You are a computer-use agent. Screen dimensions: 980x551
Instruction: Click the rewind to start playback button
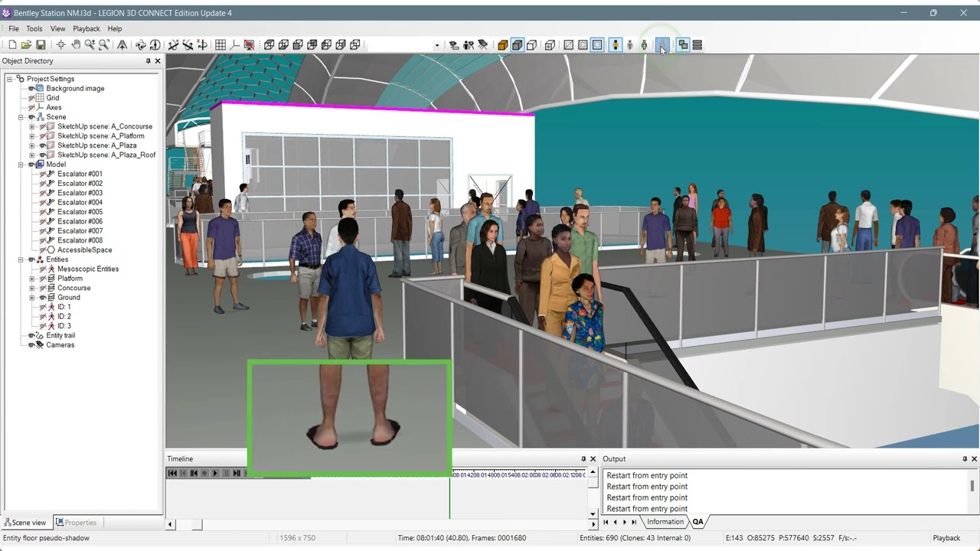[x=173, y=473]
